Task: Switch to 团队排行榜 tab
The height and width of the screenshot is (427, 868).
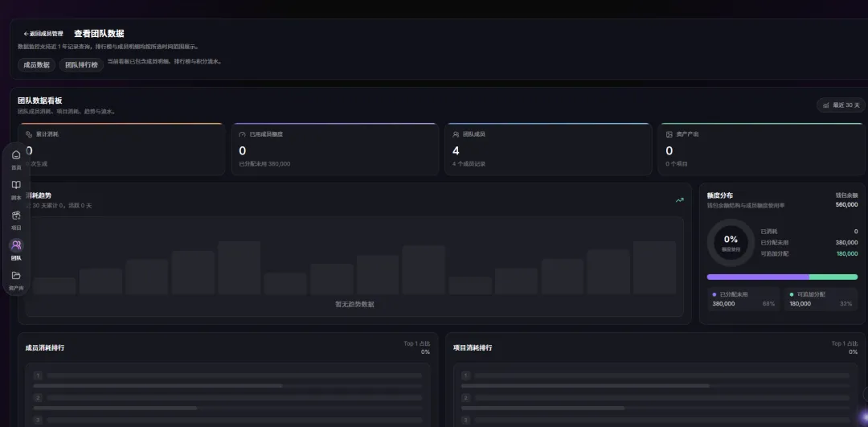Action: [81, 65]
